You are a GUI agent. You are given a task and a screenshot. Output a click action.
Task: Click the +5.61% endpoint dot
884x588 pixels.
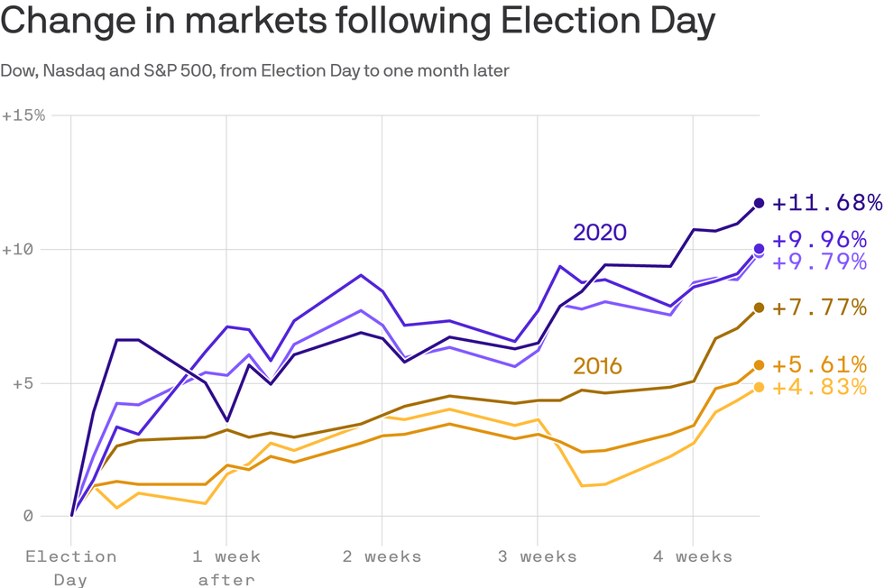point(759,365)
